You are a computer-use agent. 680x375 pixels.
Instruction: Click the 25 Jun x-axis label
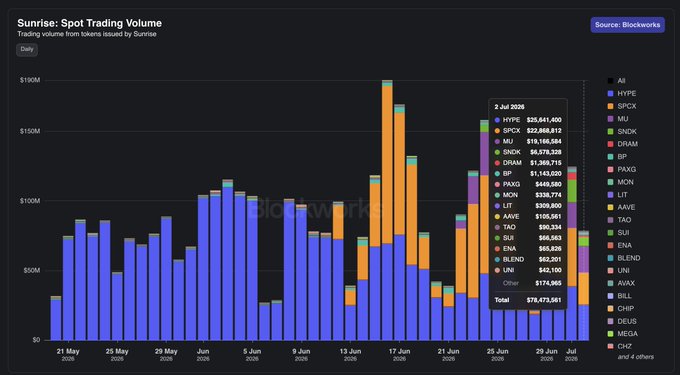(x=497, y=354)
